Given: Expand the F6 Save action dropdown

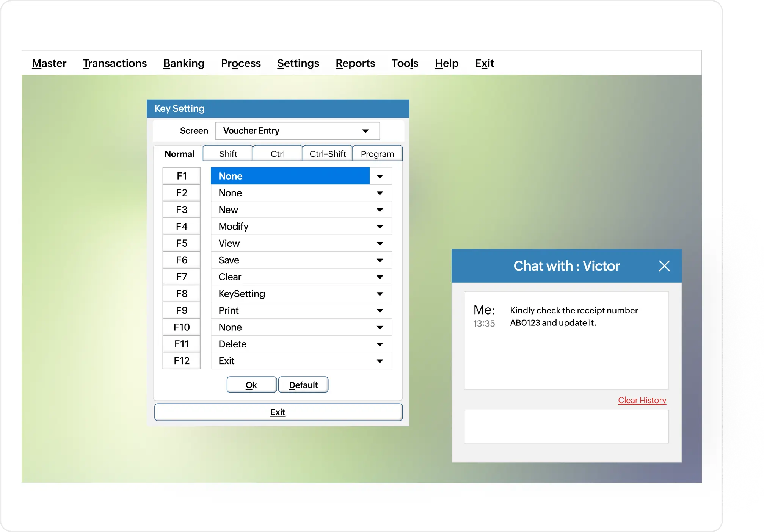Looking at the screenshot, I should point(380,260).
